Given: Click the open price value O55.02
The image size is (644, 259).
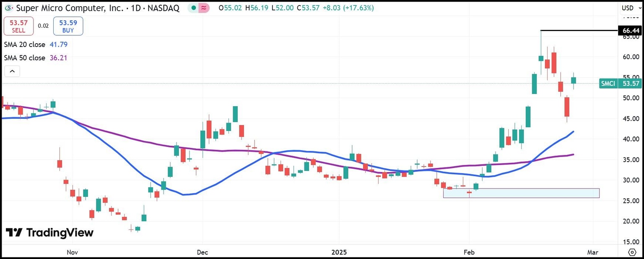Looking at the screenshot, I should coord(230,8).
